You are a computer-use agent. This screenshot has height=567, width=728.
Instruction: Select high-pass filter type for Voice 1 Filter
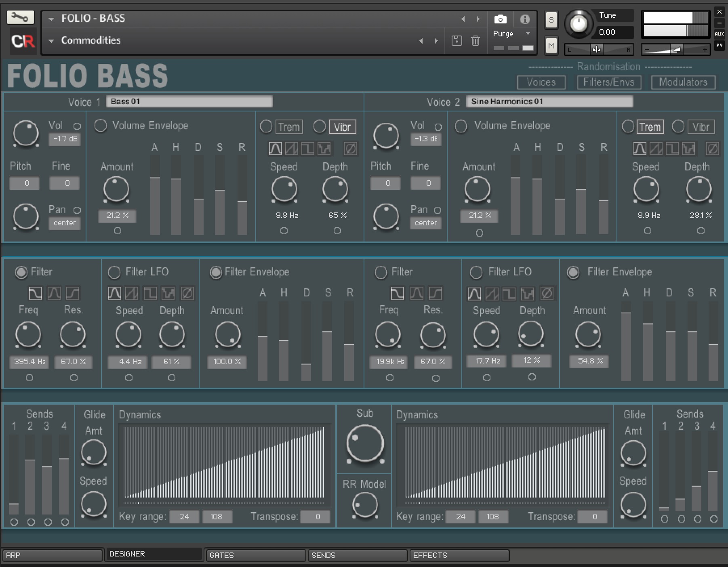click(73, 293)
